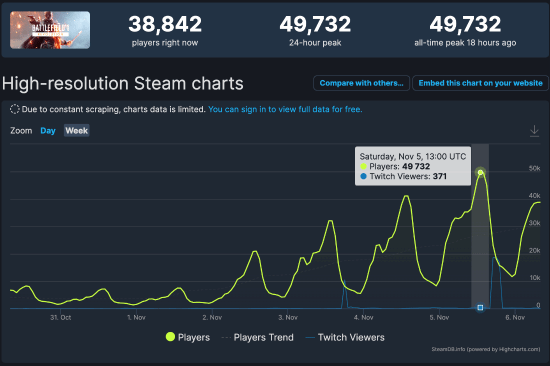The height and width of the screenshot is (366, 550).
Task: Select the Week zoom range
Action: tap(76, 131)
